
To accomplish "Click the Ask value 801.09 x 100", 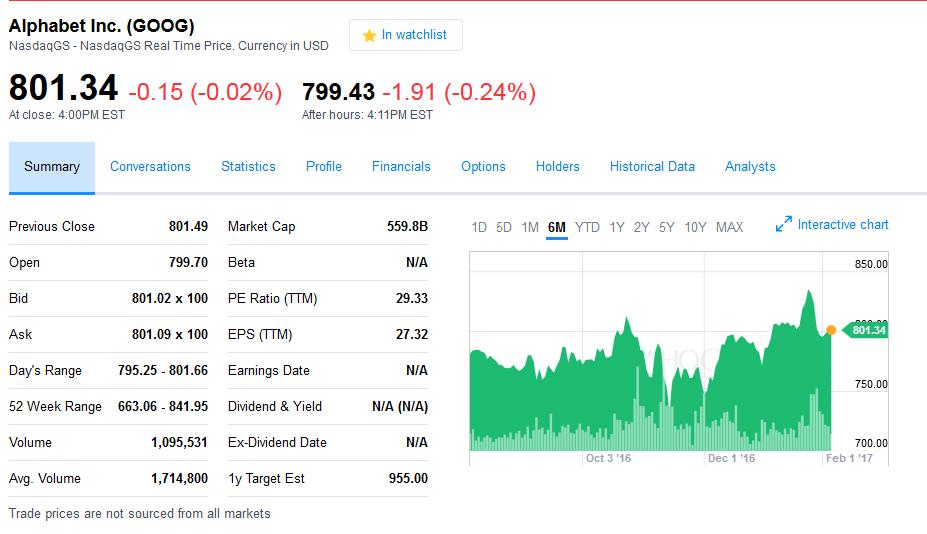I will coord(170,335).
